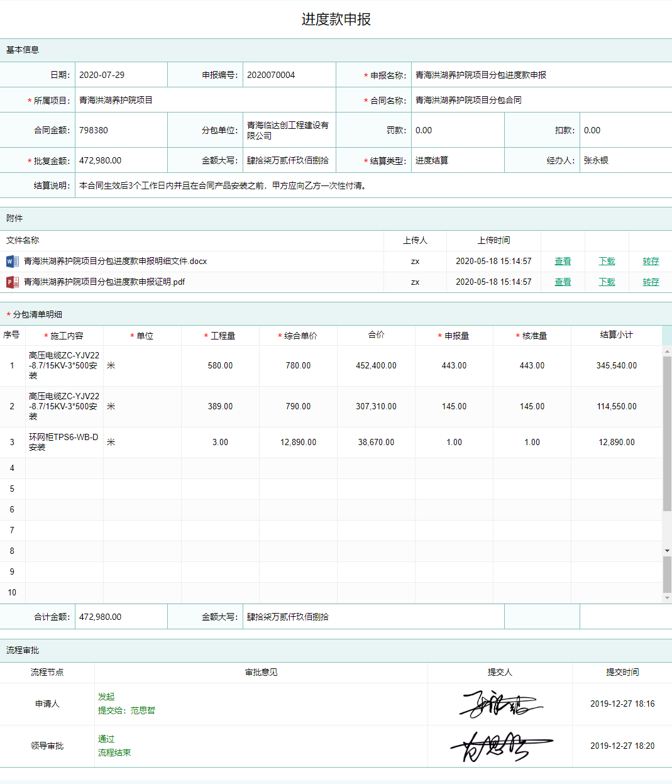
Task: Click the 经办人 field 张永银
Action: click(x=625, y=160)
